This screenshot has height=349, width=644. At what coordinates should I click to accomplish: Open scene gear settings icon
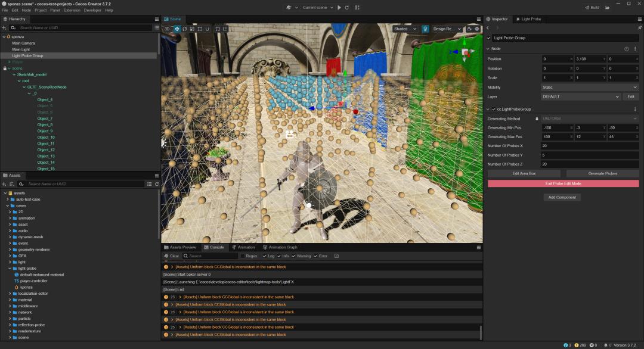pyautogui.click(x=477, y=29)
